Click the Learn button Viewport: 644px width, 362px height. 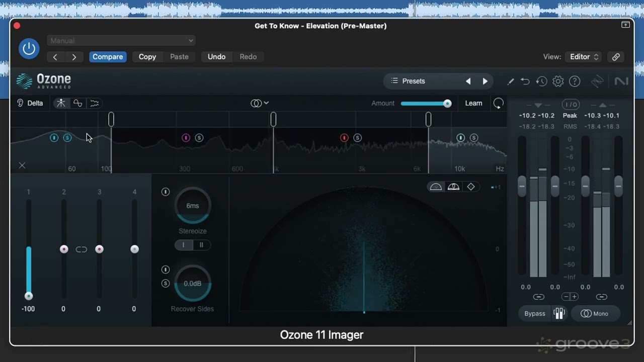pyautogui.click(x=473, y=103)
